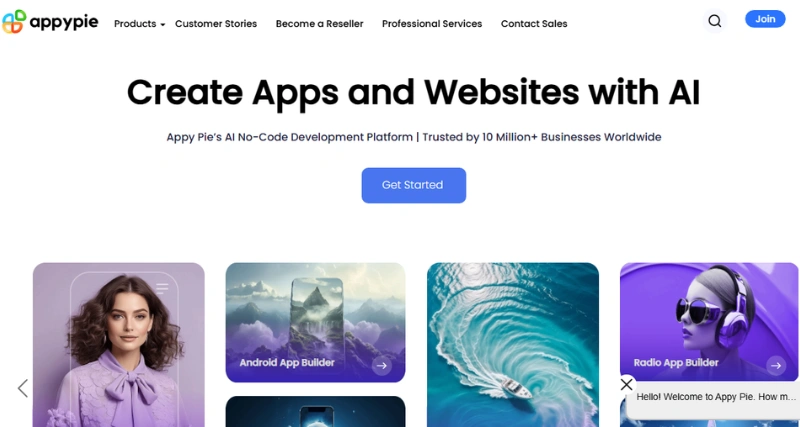
Task: Click the arrow on Radio App Builder card
Action: 776,365
